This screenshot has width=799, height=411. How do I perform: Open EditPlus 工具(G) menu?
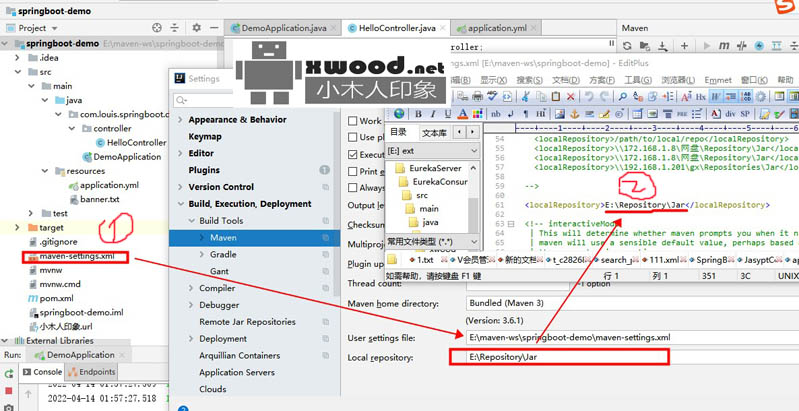pyautogui.click(x=637, y=80)
